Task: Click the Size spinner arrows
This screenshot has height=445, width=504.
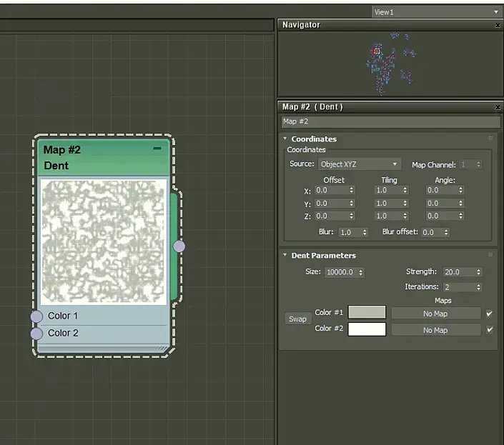Action: click(x=360, y=272)
